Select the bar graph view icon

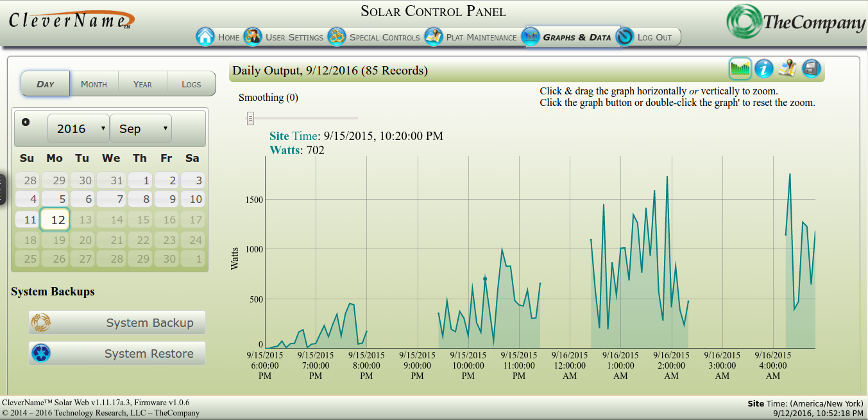click(740, 68)
